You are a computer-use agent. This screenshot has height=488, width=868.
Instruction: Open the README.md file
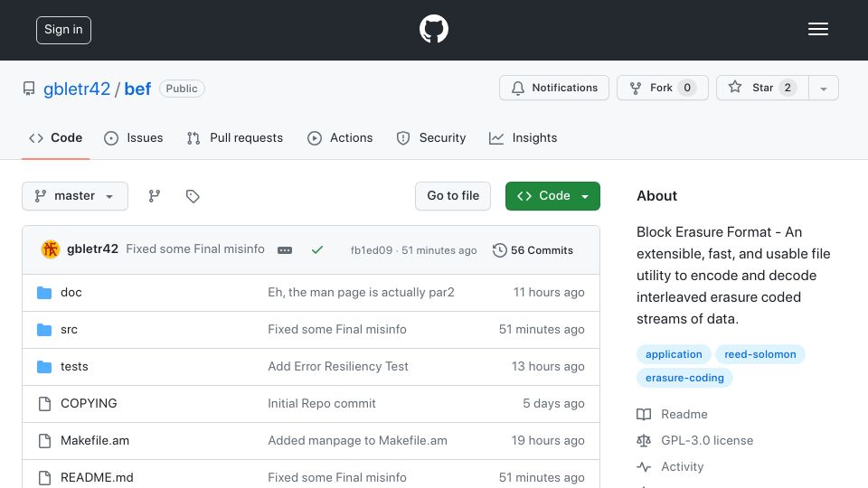pyautogui.click(x=97, y=477)
